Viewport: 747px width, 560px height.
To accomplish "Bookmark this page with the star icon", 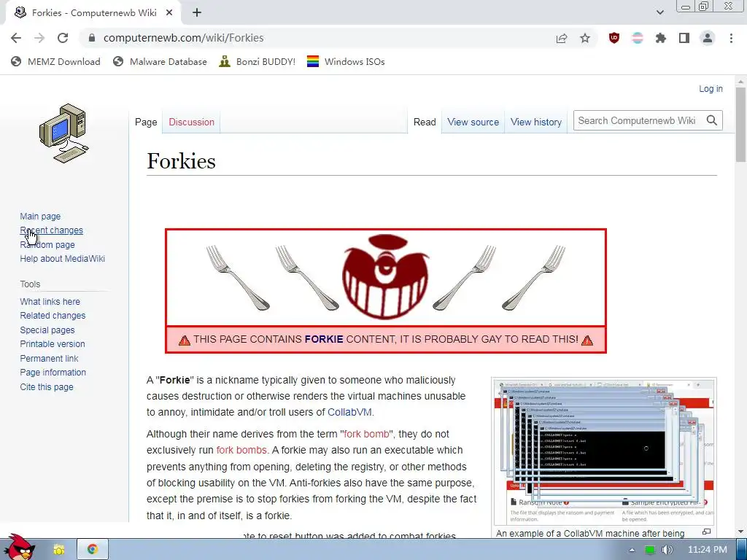I will click(x=585, y=38).
